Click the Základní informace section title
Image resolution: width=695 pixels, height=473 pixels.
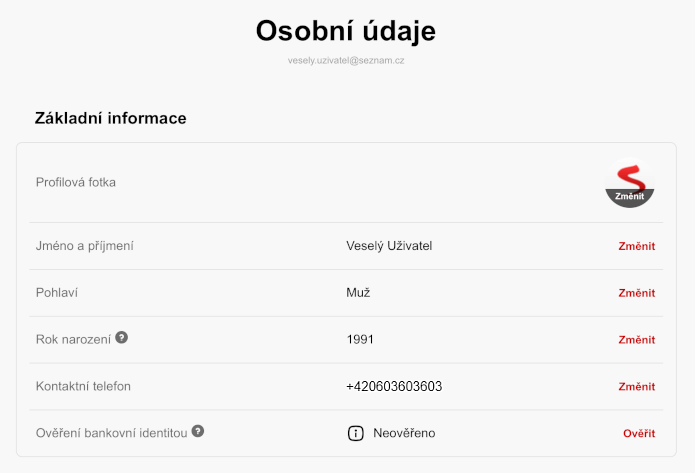tap(110, 118)
